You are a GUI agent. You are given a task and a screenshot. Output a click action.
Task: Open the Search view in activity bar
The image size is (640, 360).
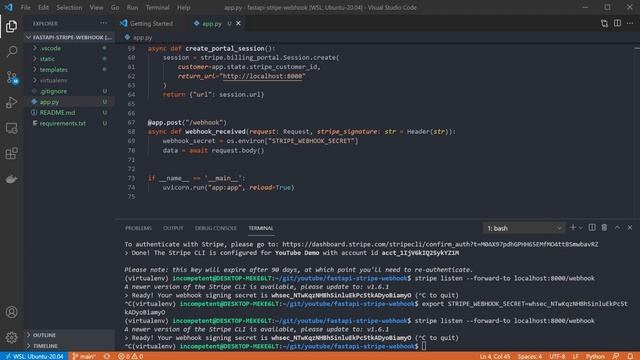(11, 52)
